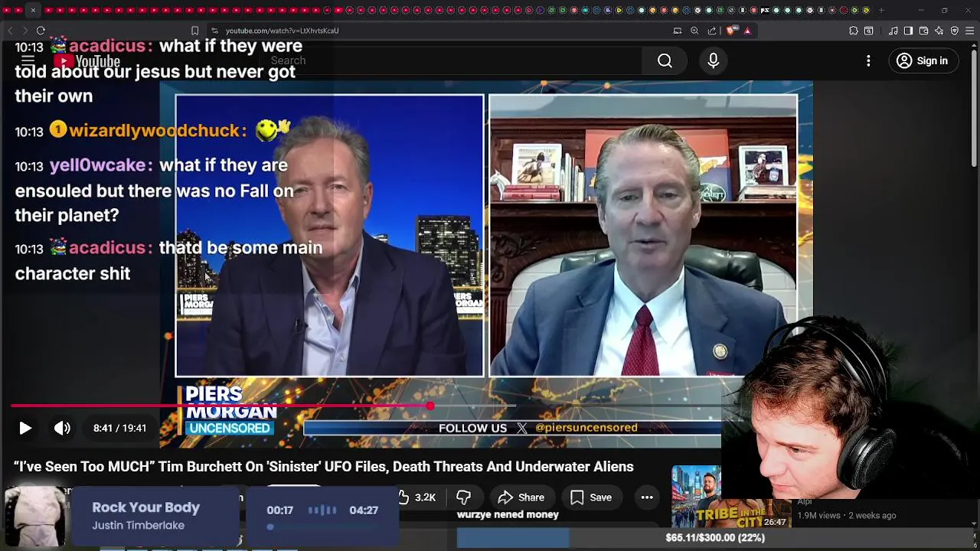Dislike the video with thumbs down
This screenshot has width=980, height=551.
point(463,497)
